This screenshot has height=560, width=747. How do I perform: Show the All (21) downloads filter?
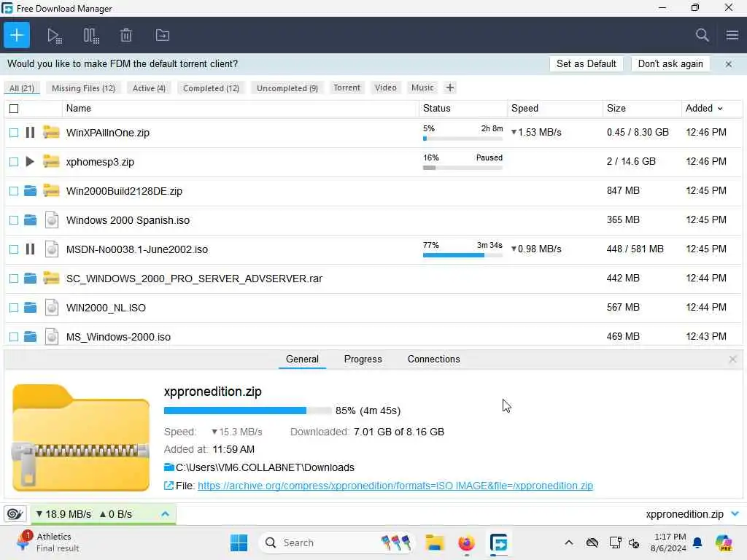pos(21,88)
